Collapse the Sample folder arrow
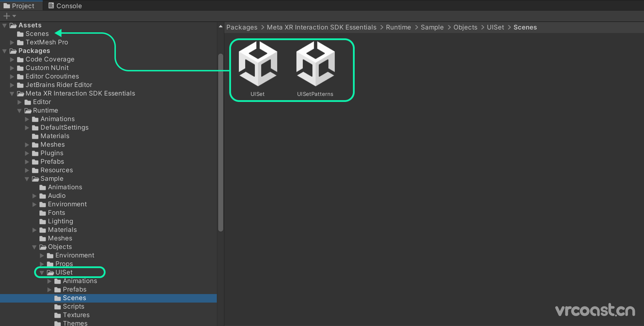Viewport: 644px width, 326px height. (x=27, y=179)
